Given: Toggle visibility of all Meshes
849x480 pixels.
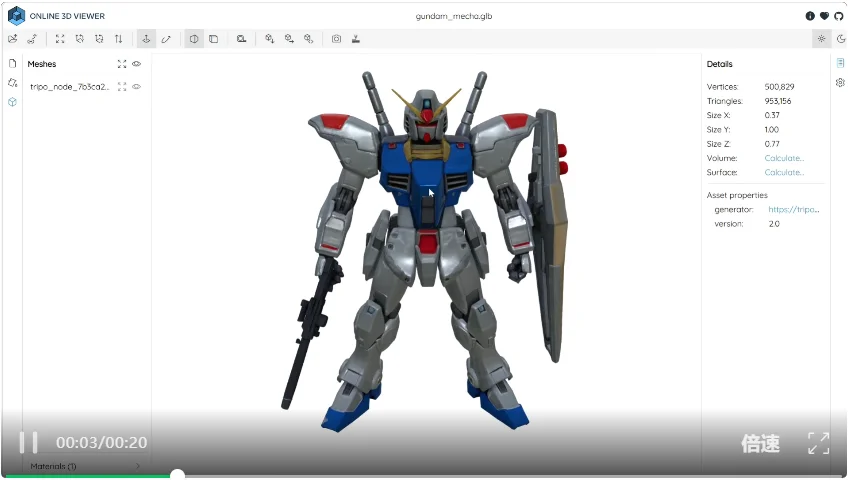Looking at the screenshot, I should click(x=137, y=64).
